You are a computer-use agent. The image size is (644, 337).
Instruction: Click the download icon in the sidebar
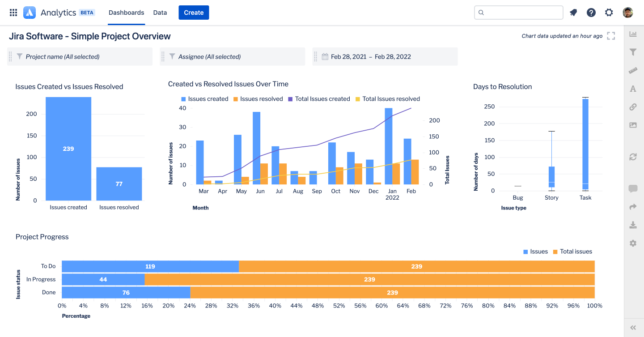coord(633,225)
